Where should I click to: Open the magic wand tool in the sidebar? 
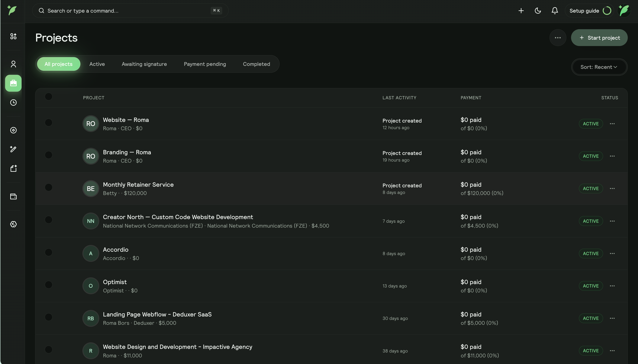[13, 149]
